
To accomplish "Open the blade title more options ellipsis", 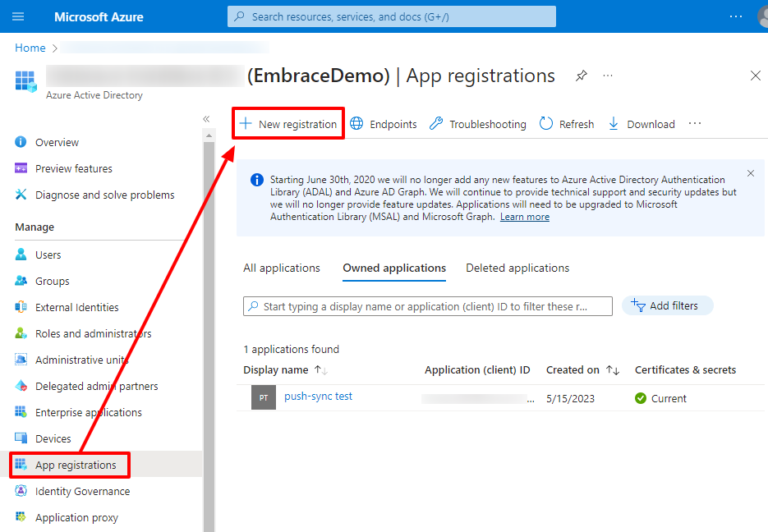I will (608, 76).
